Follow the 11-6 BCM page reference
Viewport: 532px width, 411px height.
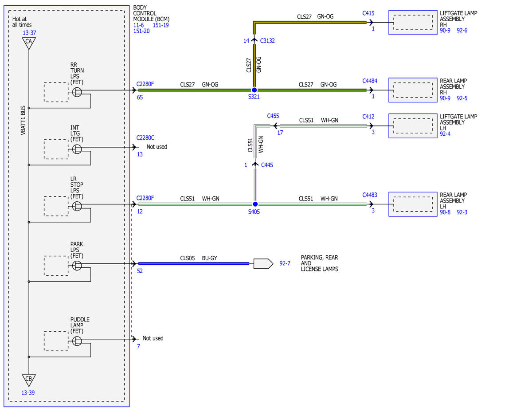tap(138, 25)
